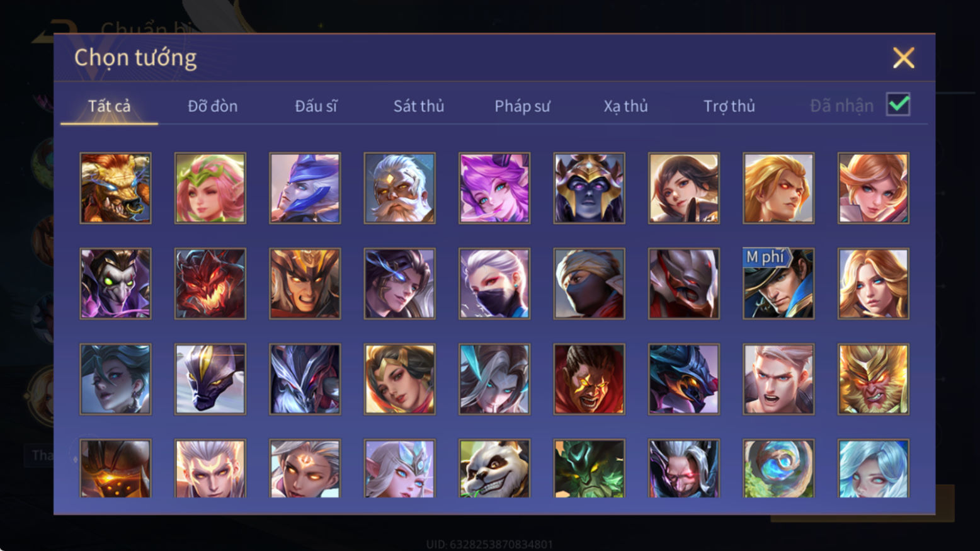Select the red dragon demon hero portrait
980x551 pixels.
point(210,283)
